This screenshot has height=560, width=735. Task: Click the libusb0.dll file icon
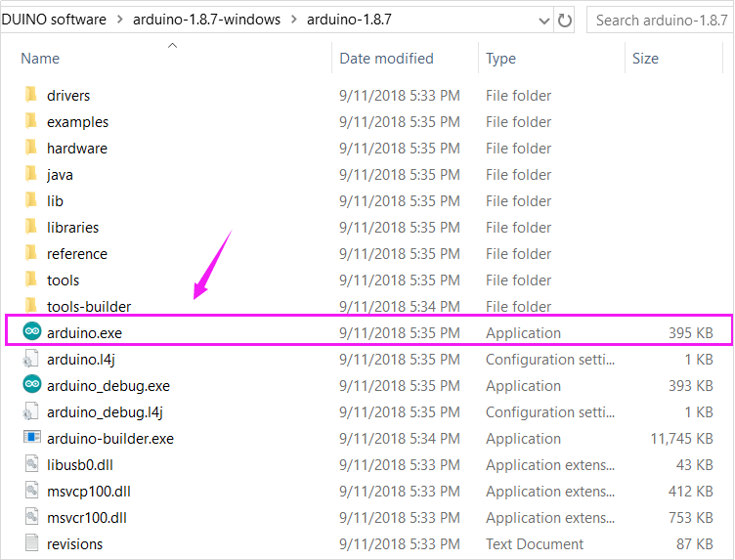[x=31, y=464]
